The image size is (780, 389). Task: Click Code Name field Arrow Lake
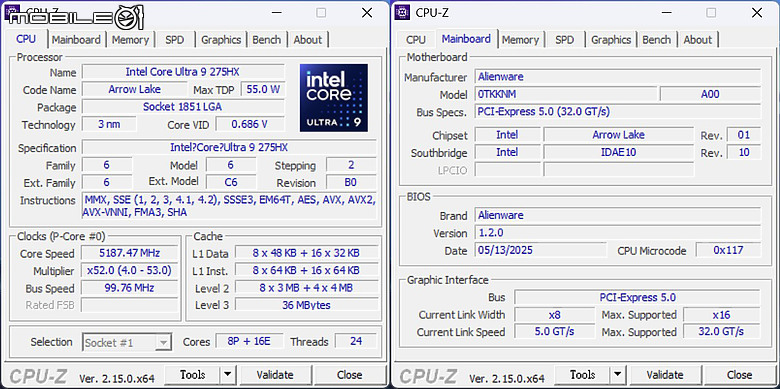coord(135,90)
